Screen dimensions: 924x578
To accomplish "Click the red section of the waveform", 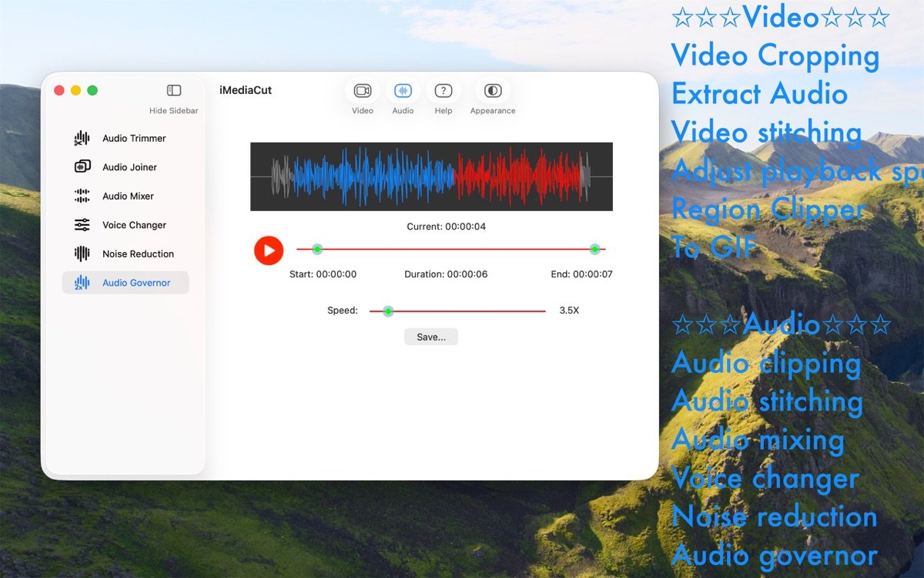I will tap(517, 176).
